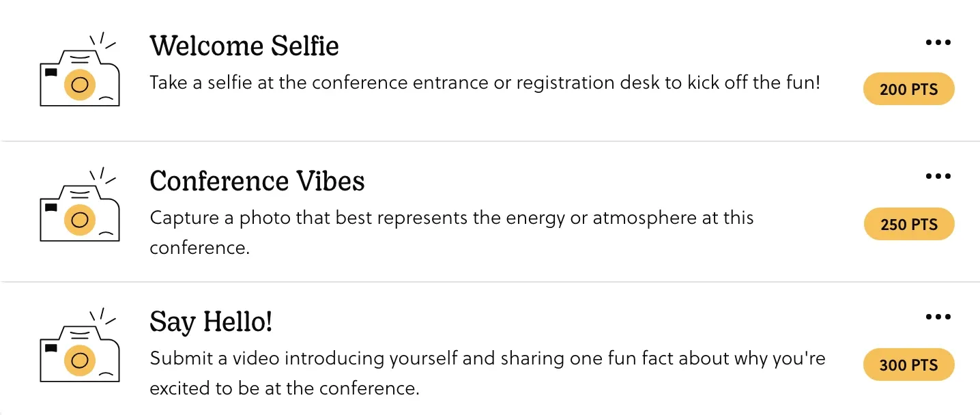Open the Welcome Selfie mission

tap(244, 46)
